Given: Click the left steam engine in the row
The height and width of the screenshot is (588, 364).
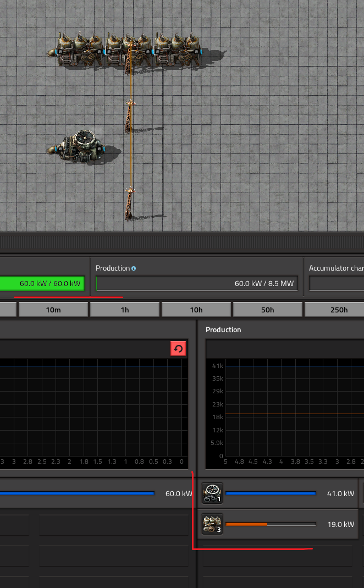Looking at the screenshot, I should click(76, 50).
